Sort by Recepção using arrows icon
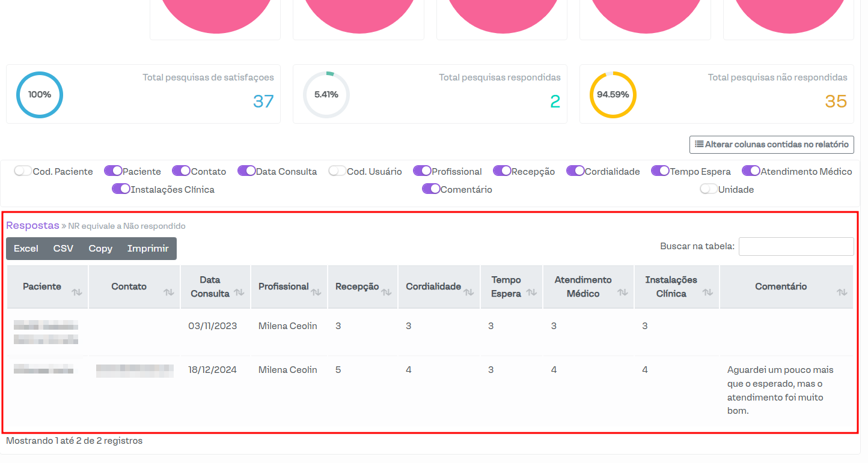This screenshot has height=463, width=868. pos(387,292)
